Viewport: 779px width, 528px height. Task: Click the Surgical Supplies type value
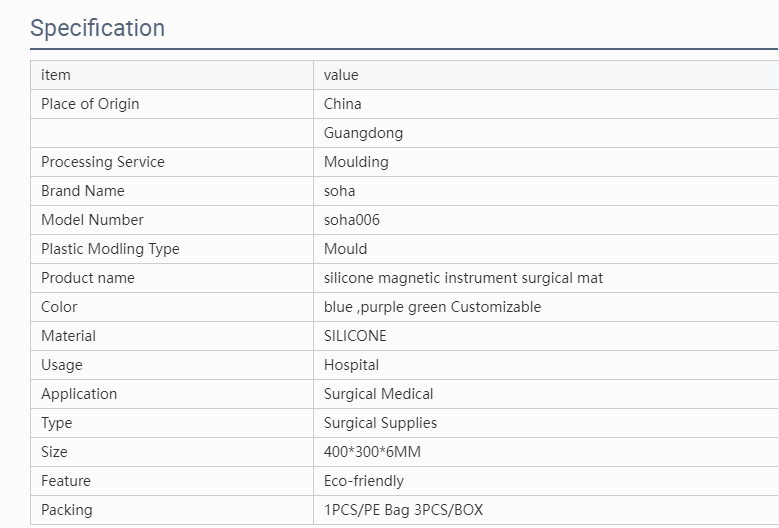[x=381, y=423]
